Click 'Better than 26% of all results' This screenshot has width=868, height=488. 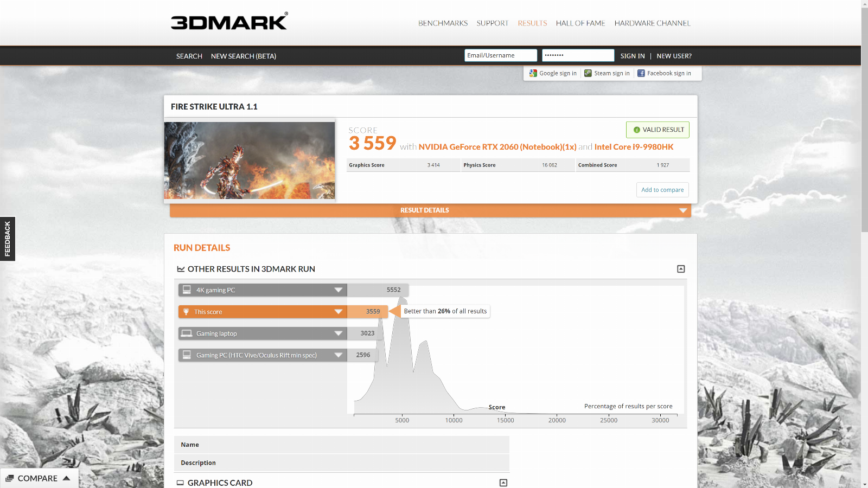[x=445, y=311]
